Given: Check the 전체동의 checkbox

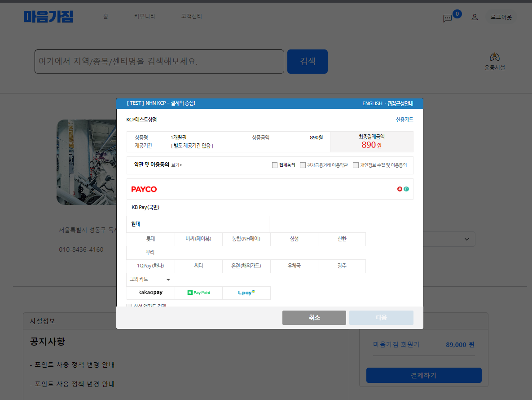Looking at the screenshot, I should tap(274, 165).
